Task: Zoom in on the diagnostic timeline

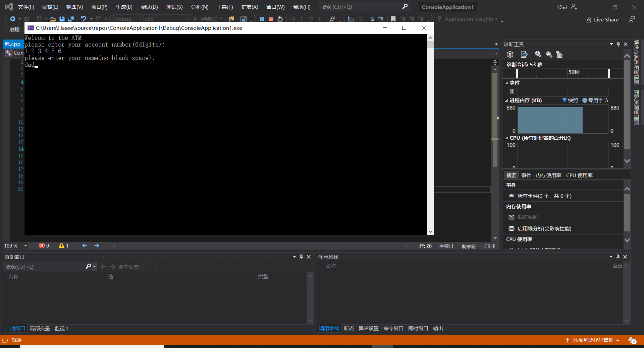Action: click(x=538, y=54)
